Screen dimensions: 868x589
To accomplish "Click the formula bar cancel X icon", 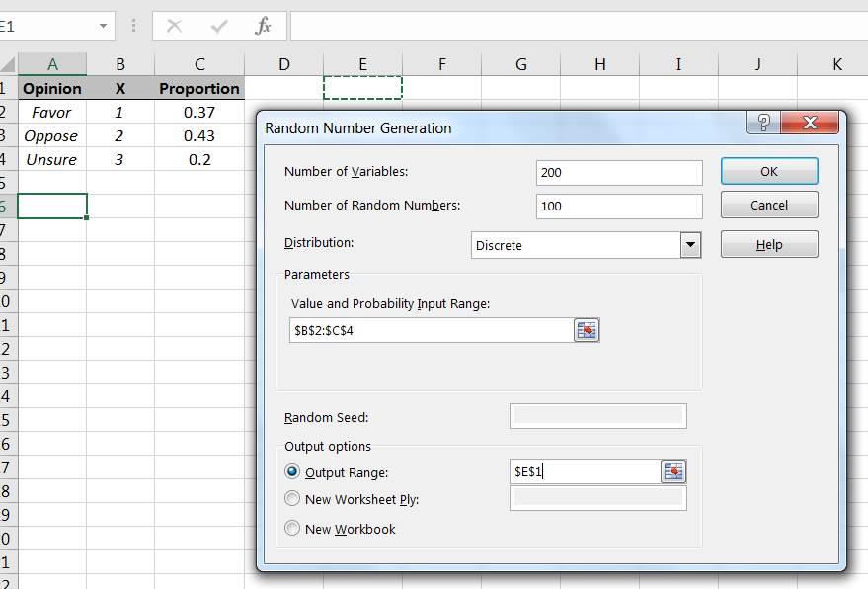I will tap(175, 26).
